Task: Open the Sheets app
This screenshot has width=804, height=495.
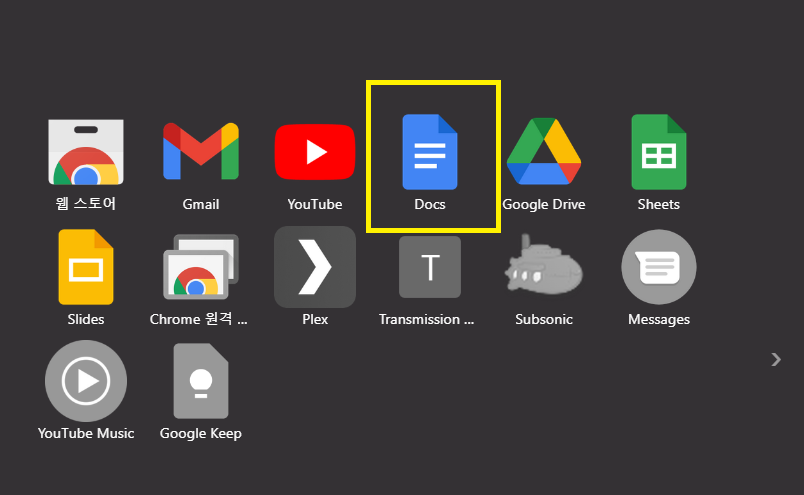Action: (658, 152)
